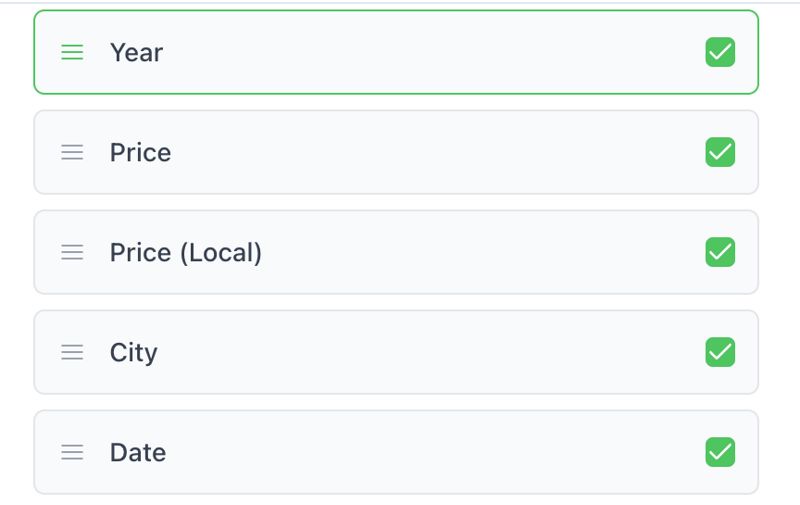Click the Date label text
The height and width of the screenshot is (505, 800).
click(138, 452)
